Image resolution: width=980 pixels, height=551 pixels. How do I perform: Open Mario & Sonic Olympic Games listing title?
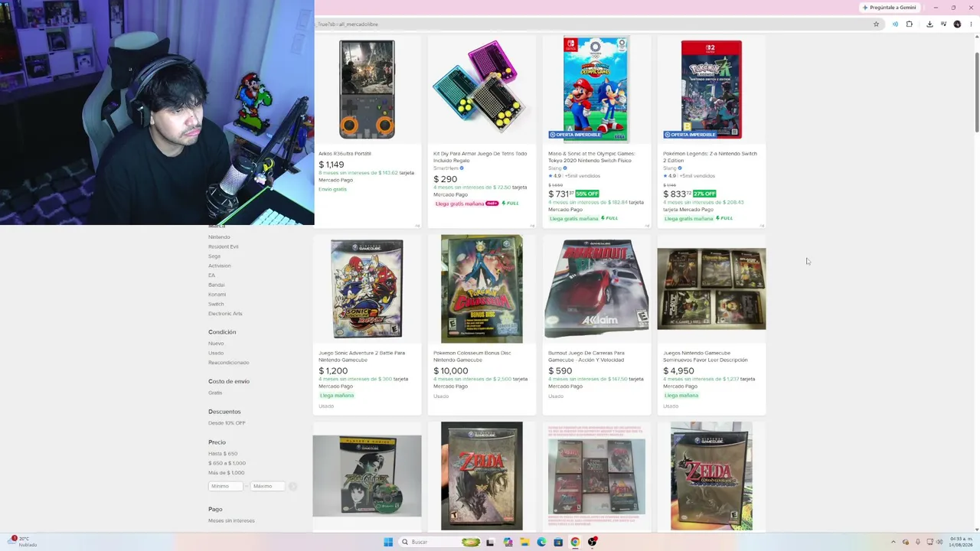pyautogui.click(x=590, y=157)
